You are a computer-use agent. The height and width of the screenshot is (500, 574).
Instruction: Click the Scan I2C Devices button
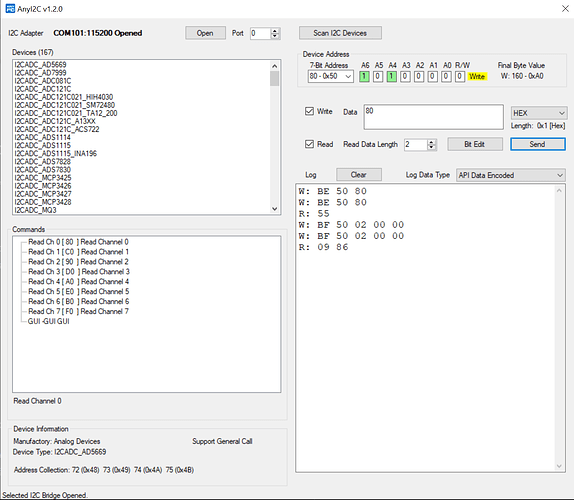340,33
